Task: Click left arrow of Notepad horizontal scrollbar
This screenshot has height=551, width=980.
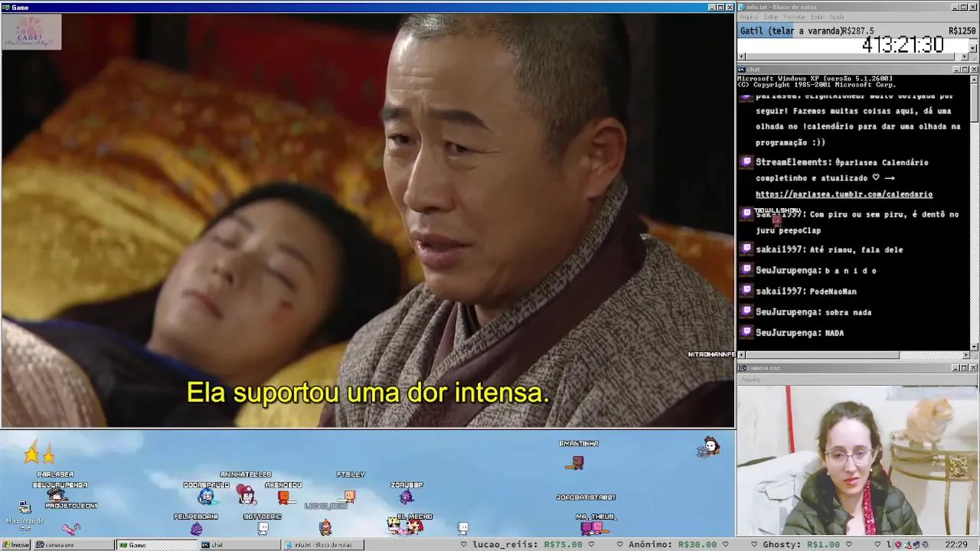Action: pos(741,57)
